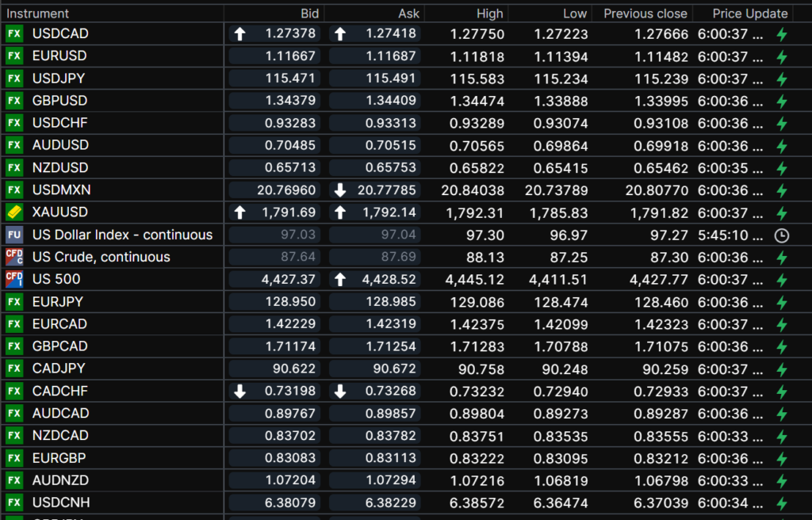This screenshot has width=812, height=520.
Task: Click the USDJPY bid price 115.471
Action: 293,78
